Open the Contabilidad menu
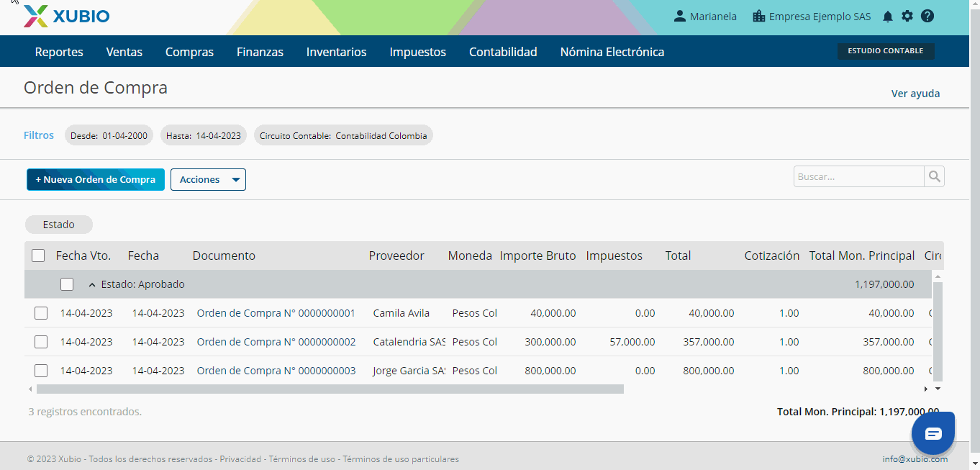Viewport: 980px width, 470px height. tap(503, 52)
